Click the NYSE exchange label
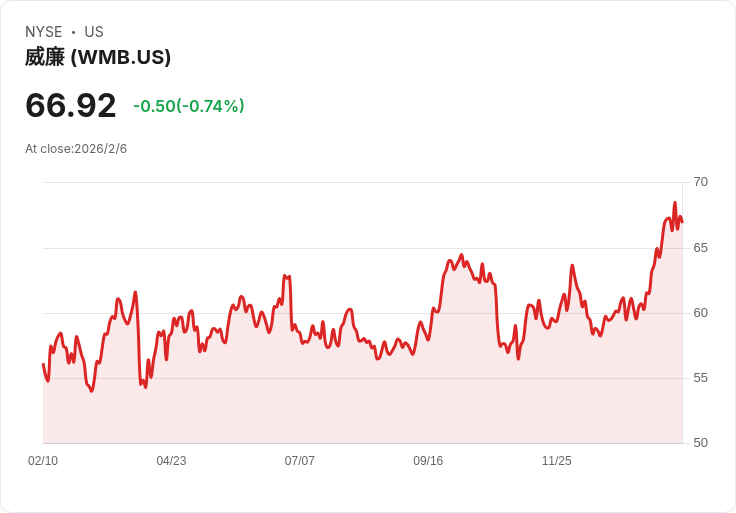 pos(43,32)
